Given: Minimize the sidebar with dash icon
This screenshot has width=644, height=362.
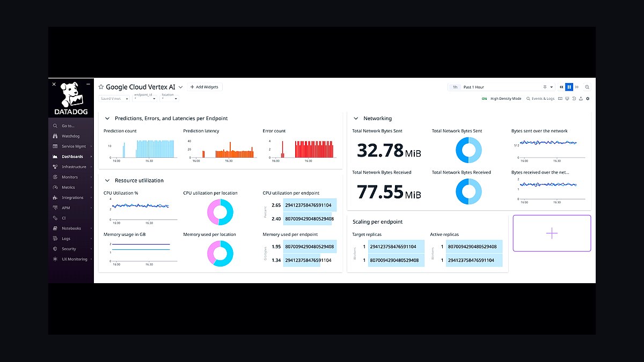Looking at the screenshot, I should coord(88,84).
